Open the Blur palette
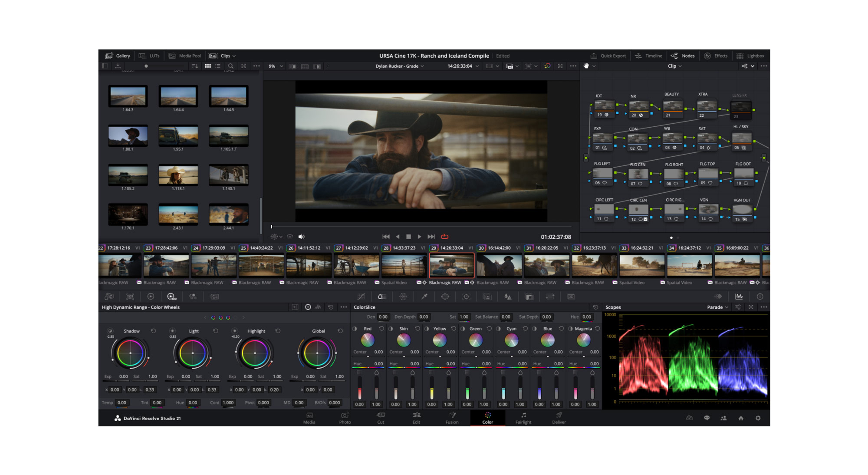 (509, 297)
